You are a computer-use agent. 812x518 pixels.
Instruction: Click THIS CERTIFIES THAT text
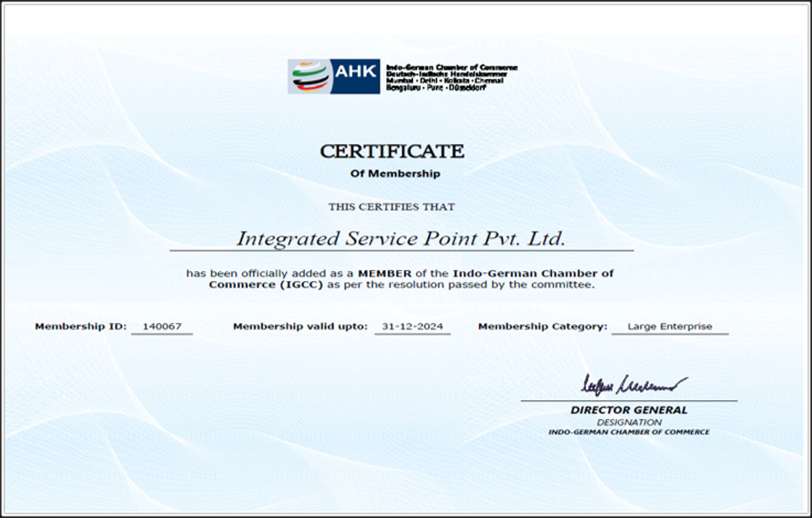[x=392, y=207]
